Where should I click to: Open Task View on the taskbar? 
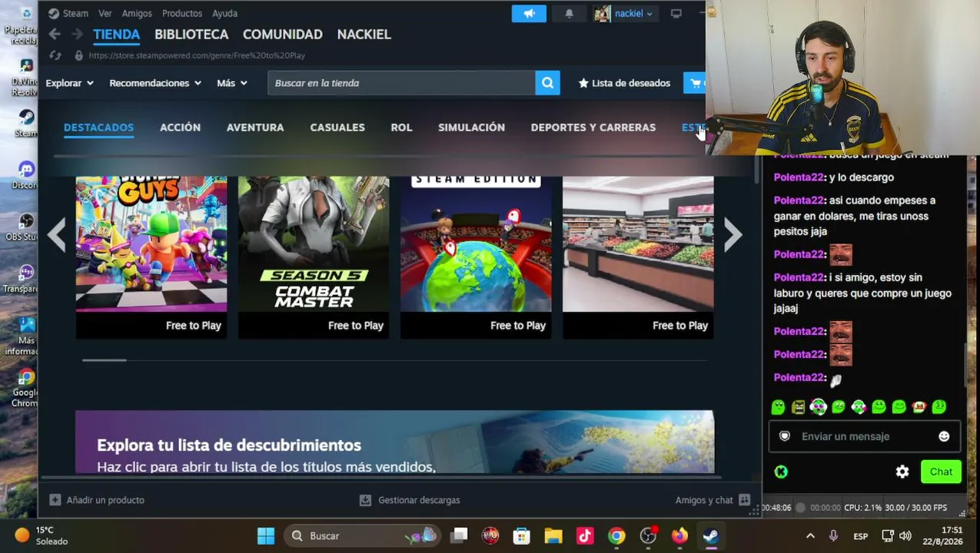tap(459, 536)
